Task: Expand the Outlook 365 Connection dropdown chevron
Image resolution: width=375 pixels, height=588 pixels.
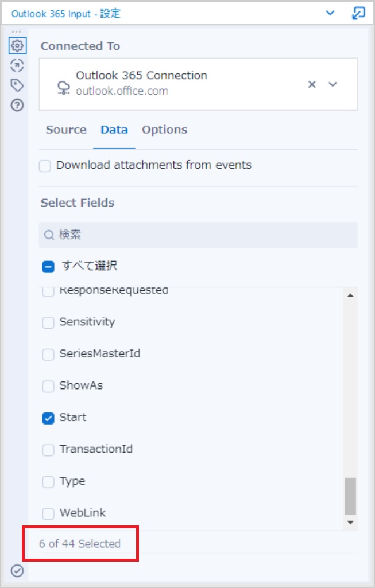Action: [333, 84]
